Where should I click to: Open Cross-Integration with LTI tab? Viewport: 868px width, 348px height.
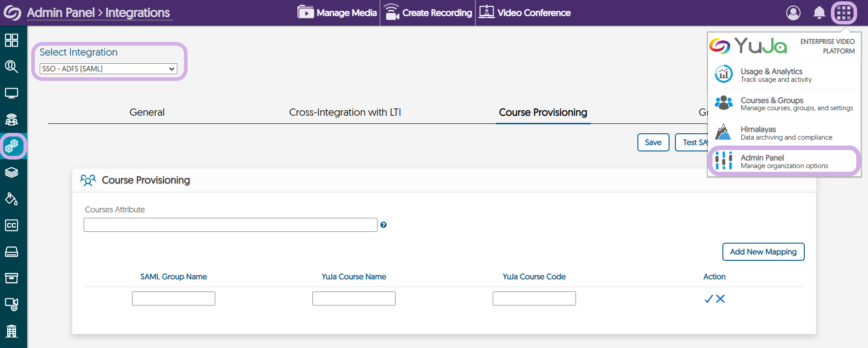point(345,113)
